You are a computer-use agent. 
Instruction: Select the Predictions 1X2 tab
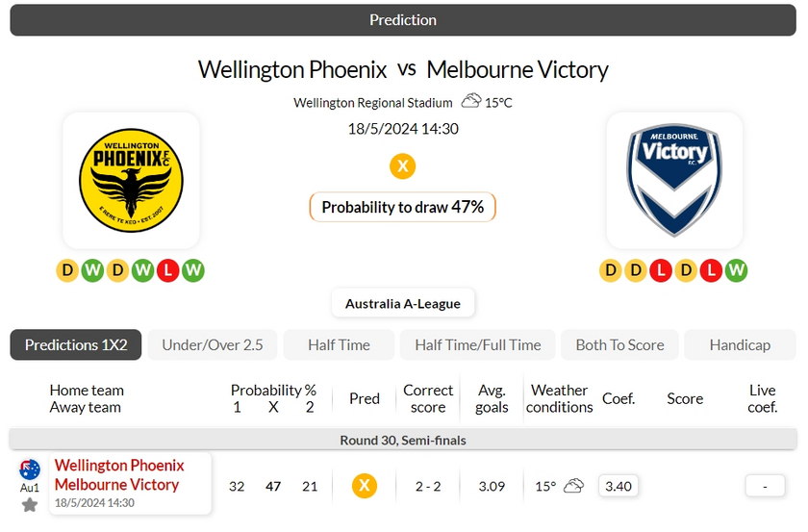click(x=76, y=344)
